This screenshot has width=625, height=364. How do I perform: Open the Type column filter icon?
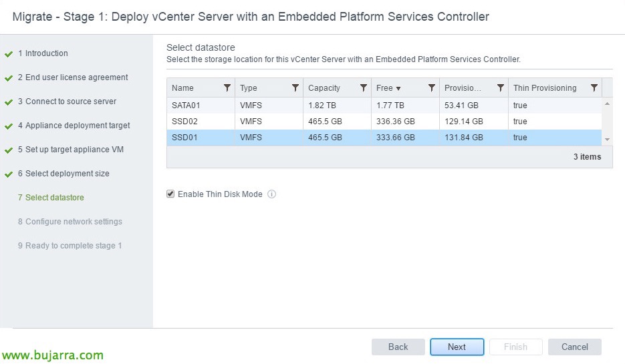(295, 88)
